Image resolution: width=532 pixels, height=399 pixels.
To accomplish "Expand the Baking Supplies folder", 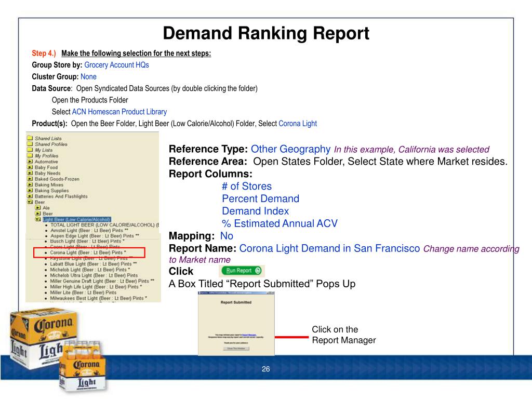I will coord(30,190).
